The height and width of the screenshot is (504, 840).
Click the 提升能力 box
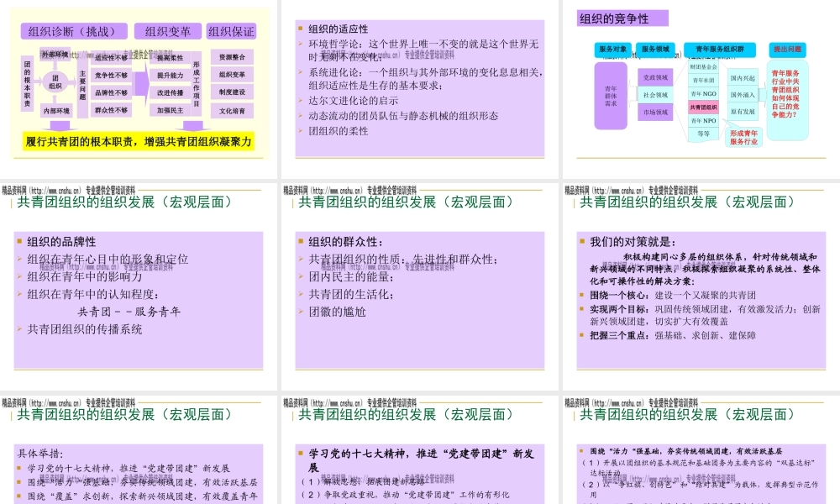[170, 76]
